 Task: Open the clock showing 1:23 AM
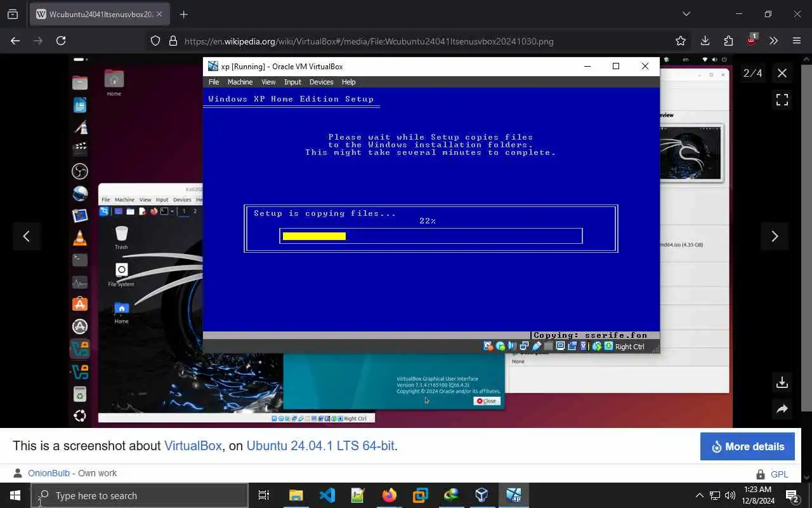click(x=757, y=495)
